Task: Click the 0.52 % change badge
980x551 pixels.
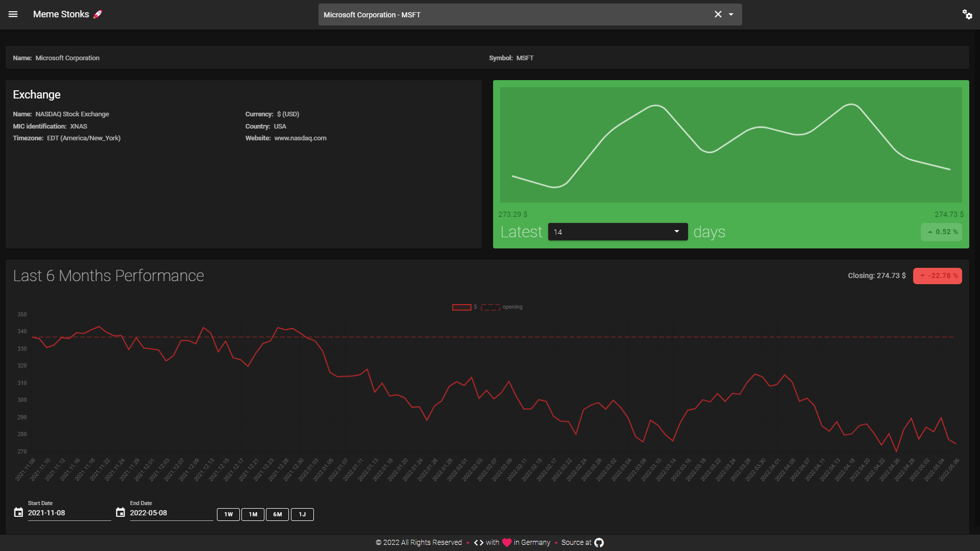Action: point(942,232)
